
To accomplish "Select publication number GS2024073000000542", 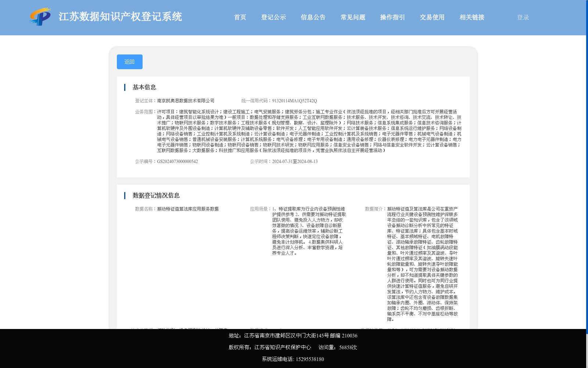I will tap(178, 162).
